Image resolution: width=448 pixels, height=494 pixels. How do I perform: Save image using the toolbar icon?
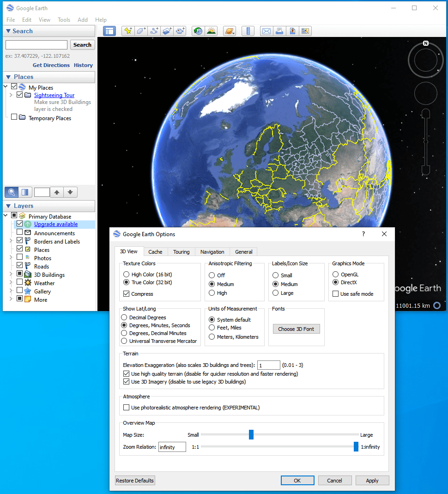tap(292, 31)
